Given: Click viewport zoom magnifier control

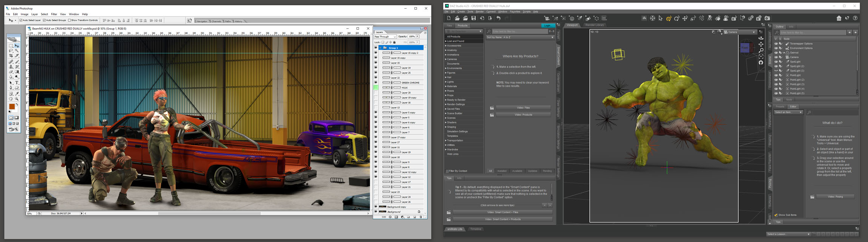Looking at the screenshot, I should click(761, 50).
